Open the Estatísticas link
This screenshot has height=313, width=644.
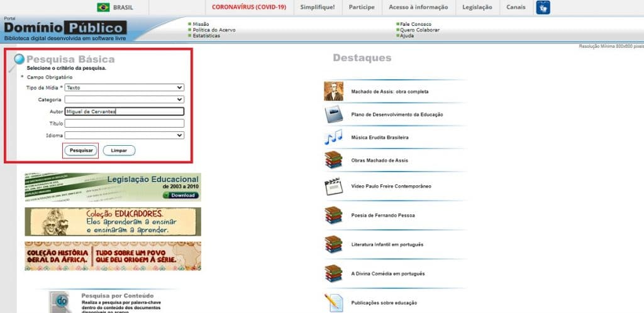pos(206,36)
